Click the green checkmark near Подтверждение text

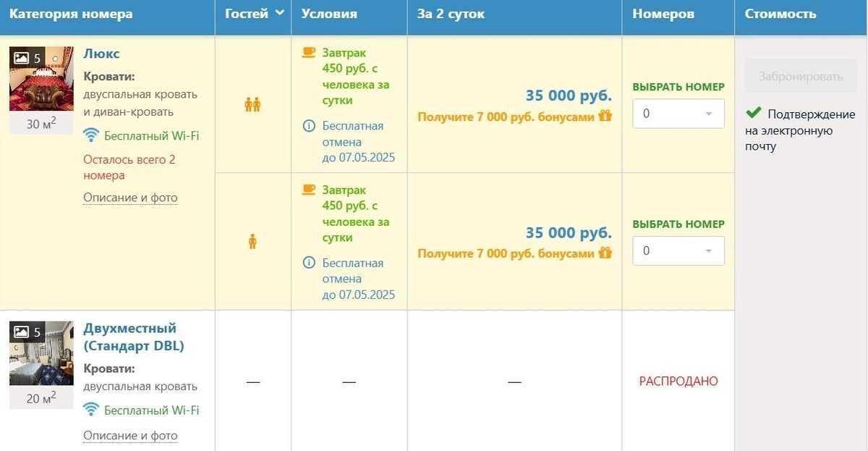coord(753,114)
